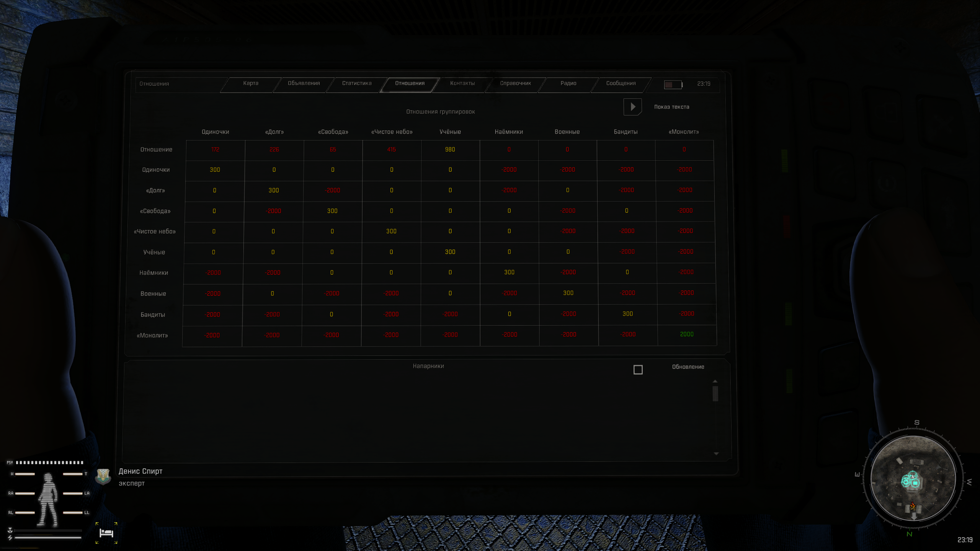Screen dimensions: 980x551
Task: Click the sleep bed icon
Action: [x=106, y=533]
